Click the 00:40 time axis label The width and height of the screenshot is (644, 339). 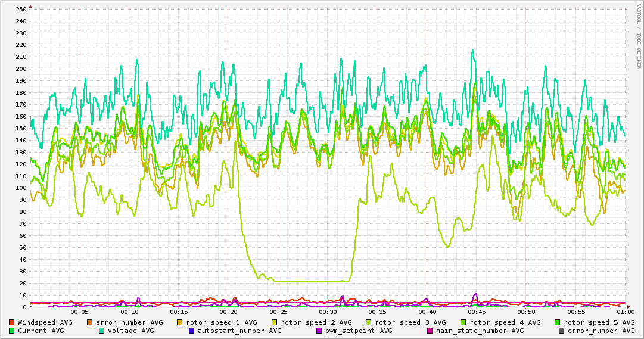pyautogui.click(x=427, y=312)
